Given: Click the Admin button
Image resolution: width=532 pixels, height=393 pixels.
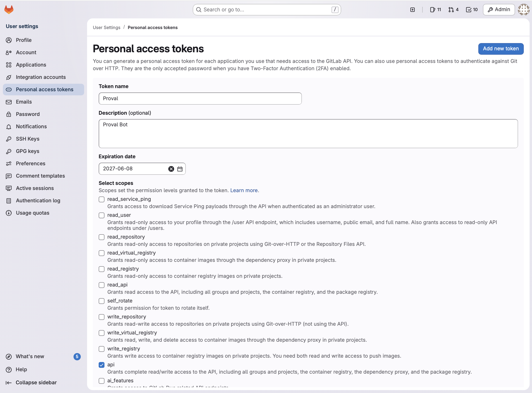Looking at the screenshot, I should (499, 10).
